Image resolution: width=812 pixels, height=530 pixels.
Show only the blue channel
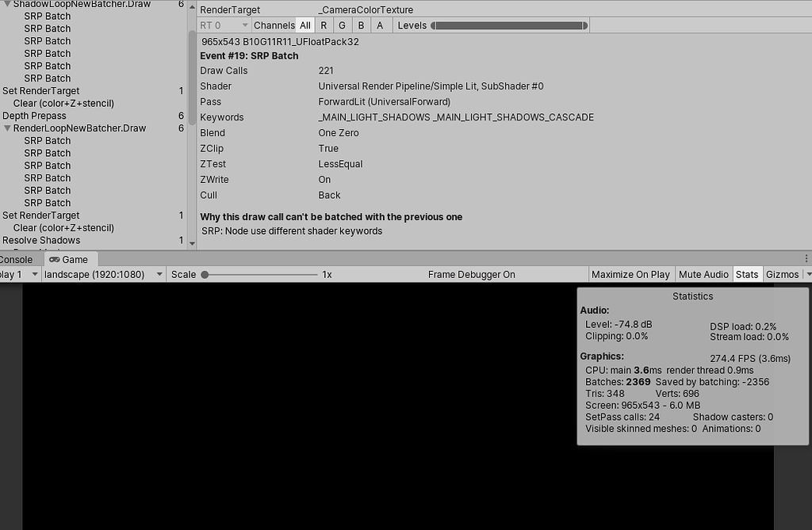point(361,25)
